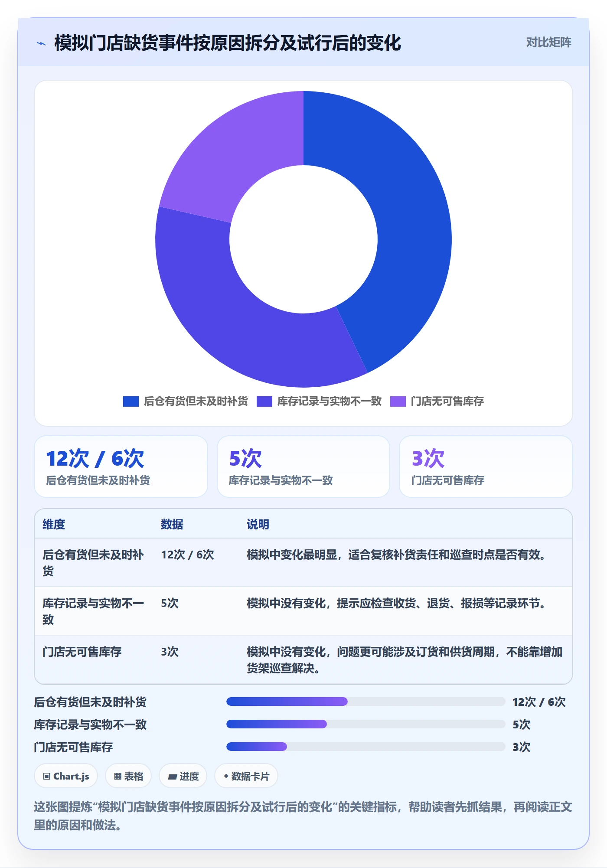Click legend label 后仓有货但未及时补货

point(196,401)
